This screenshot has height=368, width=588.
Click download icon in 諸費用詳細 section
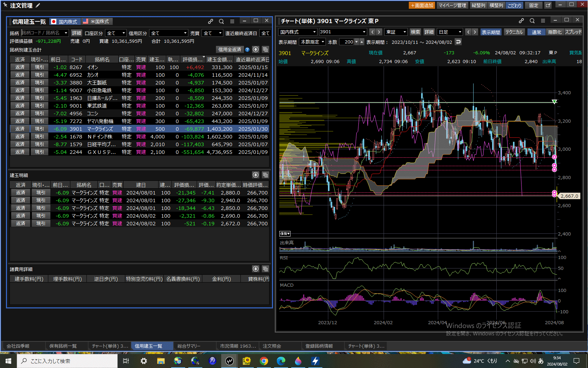click(x=256, y=269)
